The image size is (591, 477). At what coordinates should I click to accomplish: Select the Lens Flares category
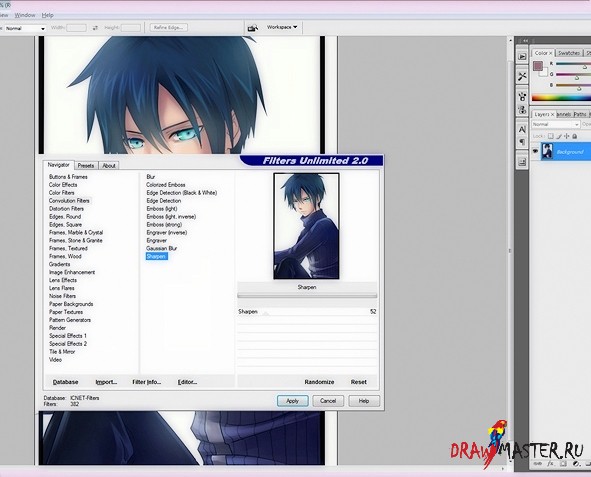[x=62, y=288]
